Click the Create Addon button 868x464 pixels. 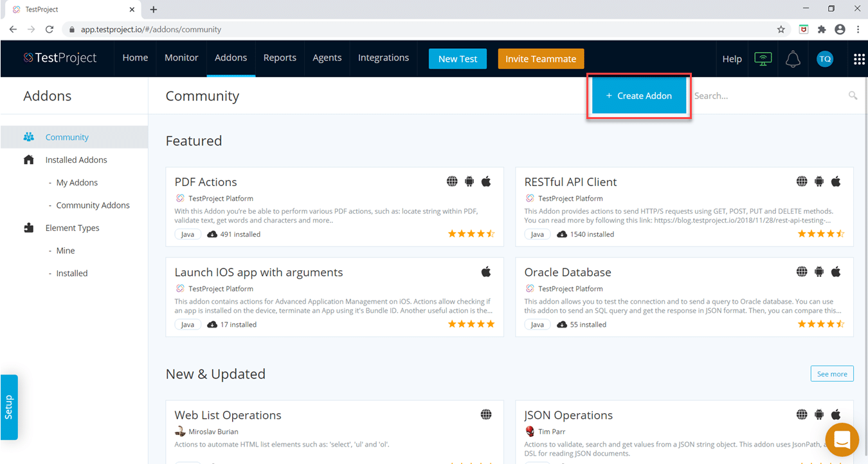point(638,96)
